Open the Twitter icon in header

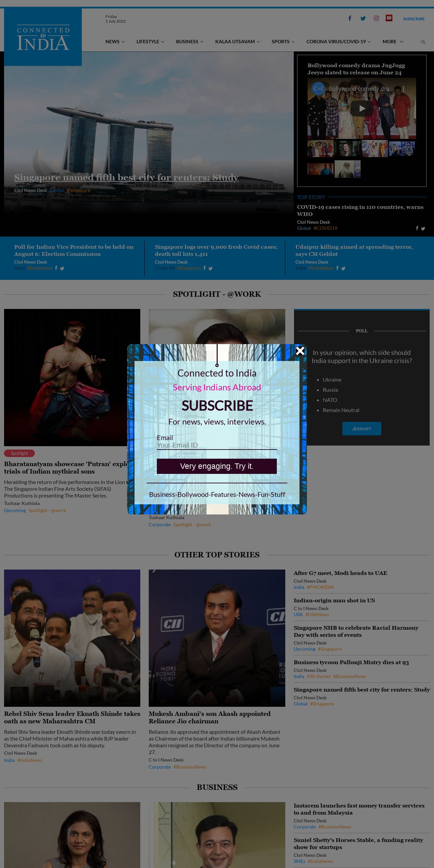click(x=363, y=18)
